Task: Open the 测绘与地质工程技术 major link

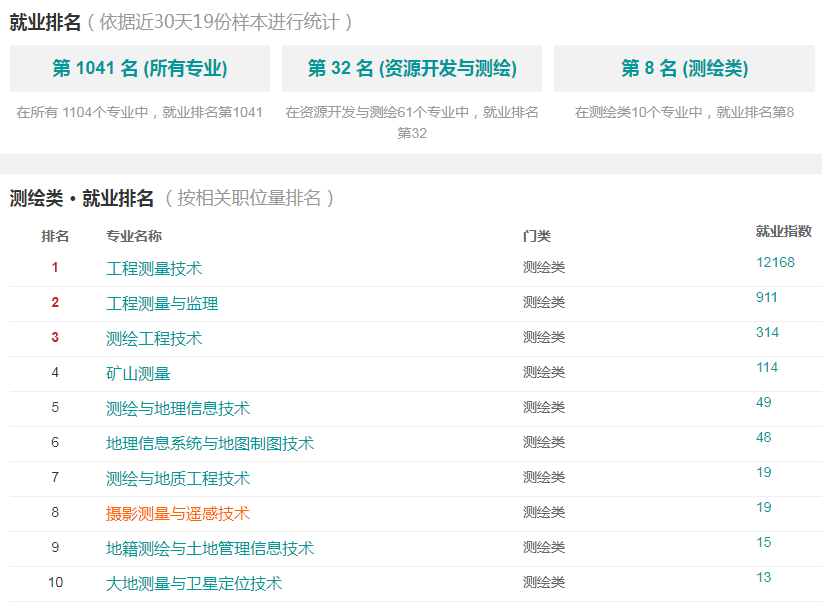Action: pos(178,478)
